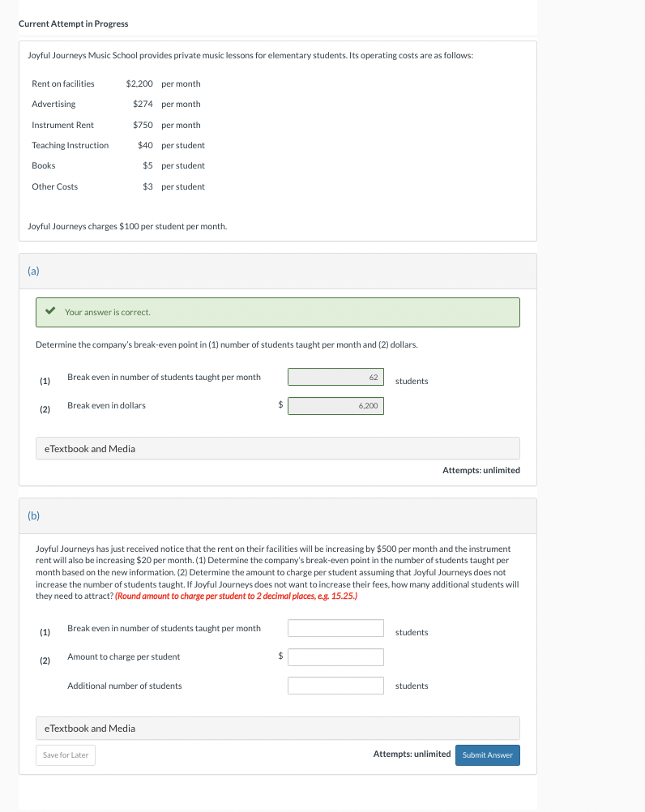Expand eTextbook and Media in part (b)

coord(277,728)
